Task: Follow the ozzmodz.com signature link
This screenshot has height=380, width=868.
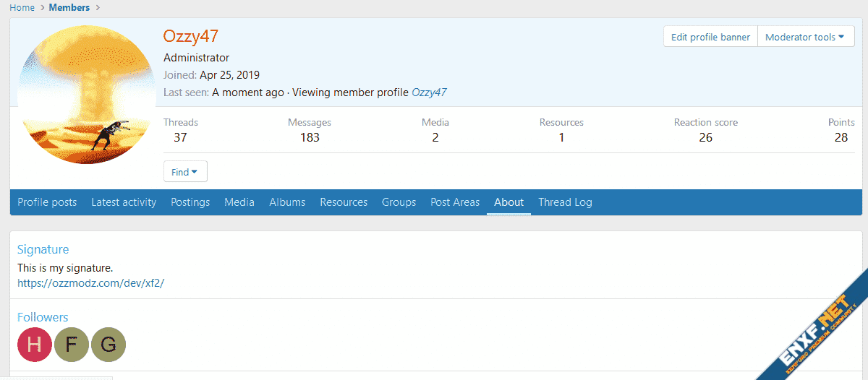Action: pos(90,282)
